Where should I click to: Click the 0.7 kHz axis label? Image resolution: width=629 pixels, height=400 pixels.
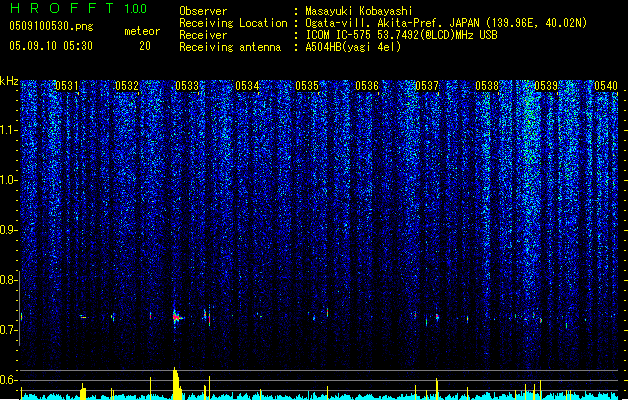pyautogui.click(x=8, y=330)
